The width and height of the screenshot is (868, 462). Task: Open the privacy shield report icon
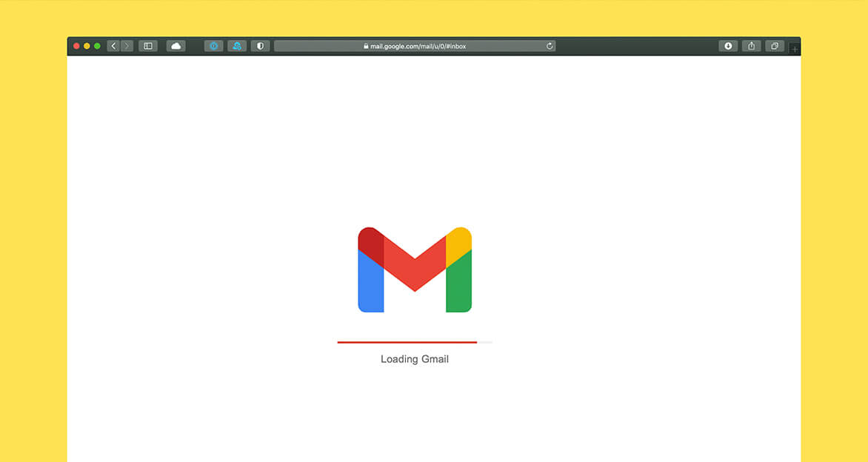tap(260, 46)
